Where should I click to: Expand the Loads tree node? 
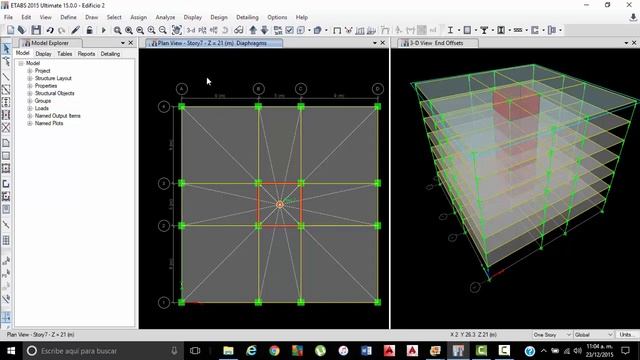(29, 108)
